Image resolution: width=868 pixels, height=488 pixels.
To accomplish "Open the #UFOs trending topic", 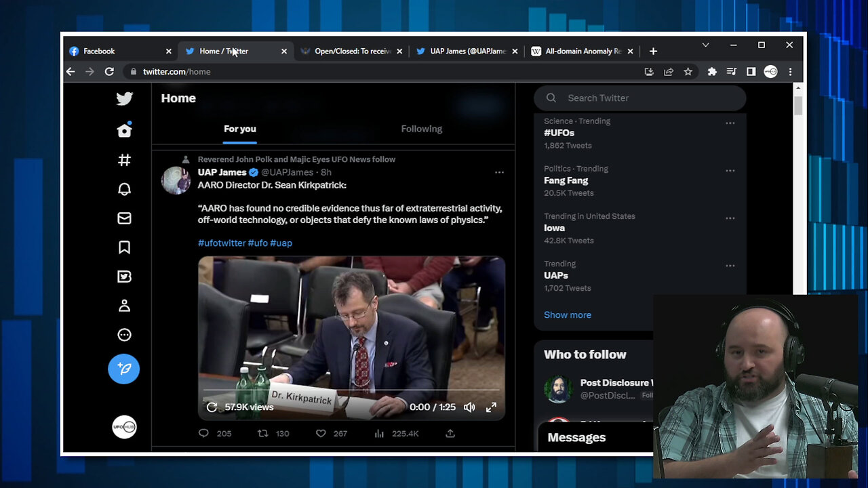I will (x=559, y=133).
